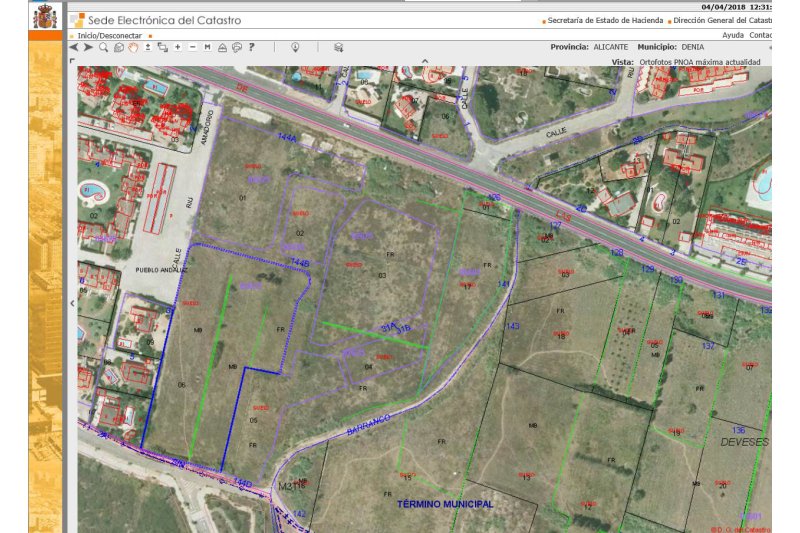Click the location pin icon

[x=295, y=47]
